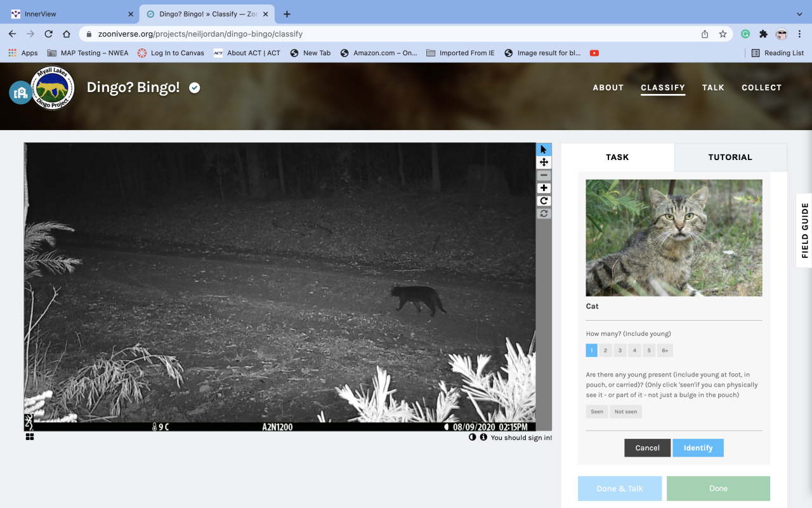Open the Apps bookmark shortcut
The width and height of the screenshot is (812, 508).
pos(23,53)
